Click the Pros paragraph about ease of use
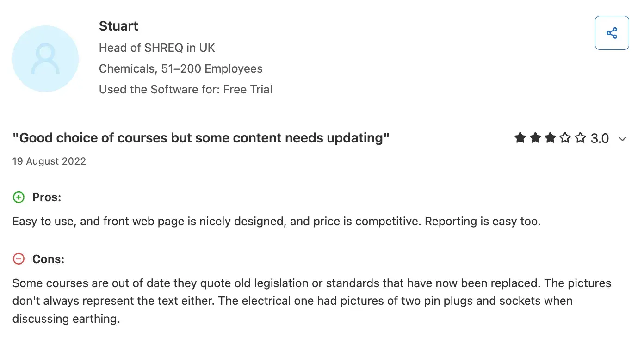Screen dimensions: 644x345 pos(276,222)
